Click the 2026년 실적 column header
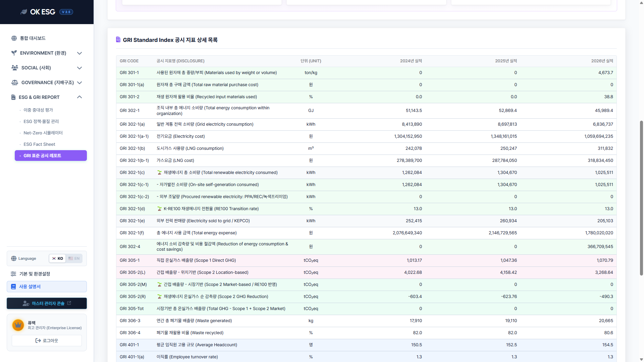The width and height of the screenshot is (644, 362). coord(602,61)
